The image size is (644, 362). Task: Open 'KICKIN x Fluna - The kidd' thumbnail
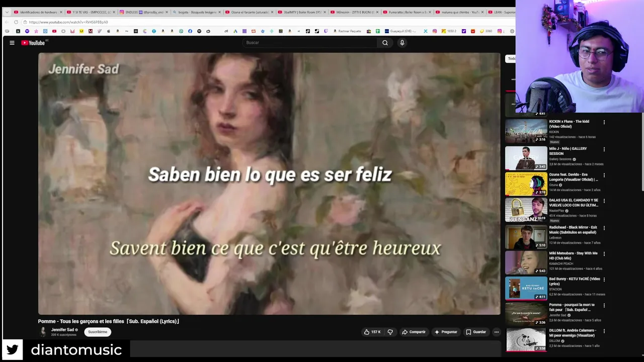(x=526, y=131)
